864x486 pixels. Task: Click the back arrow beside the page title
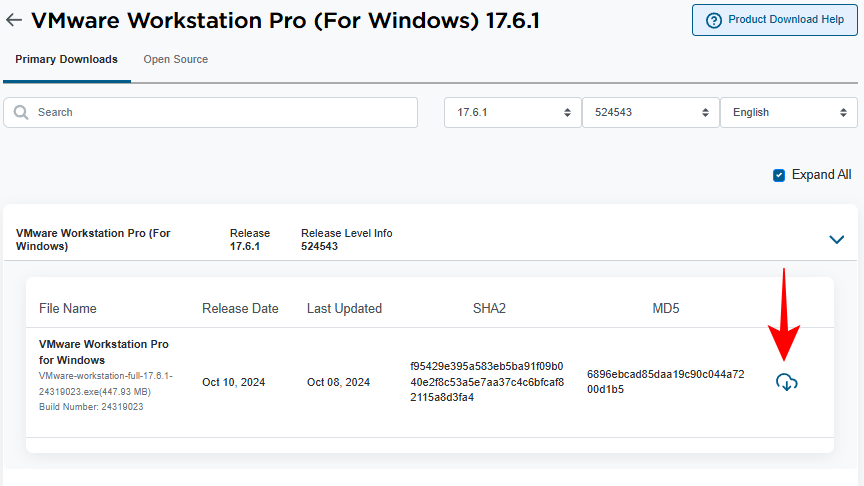tap(14, 20)
